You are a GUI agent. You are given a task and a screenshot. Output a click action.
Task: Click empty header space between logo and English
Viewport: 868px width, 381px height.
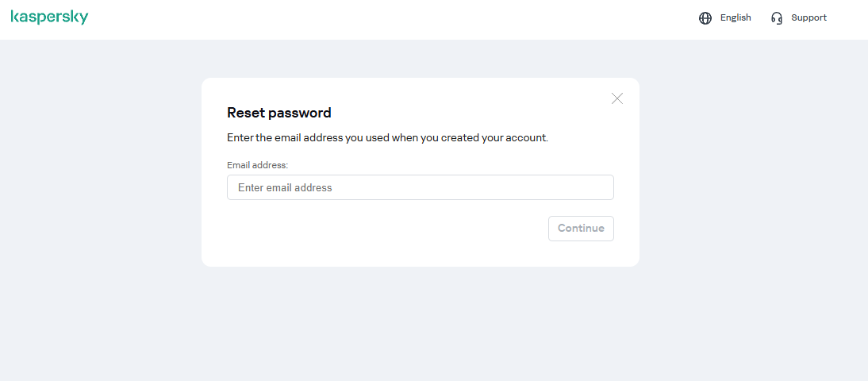click(397, 19)
